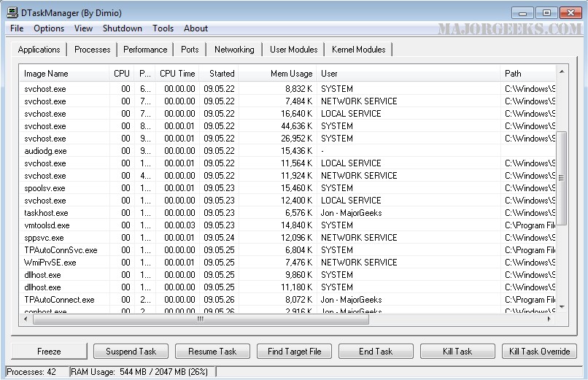Switch to the Kernel Modules tab
Screen dimensions: 588x380
pos(358,50)
